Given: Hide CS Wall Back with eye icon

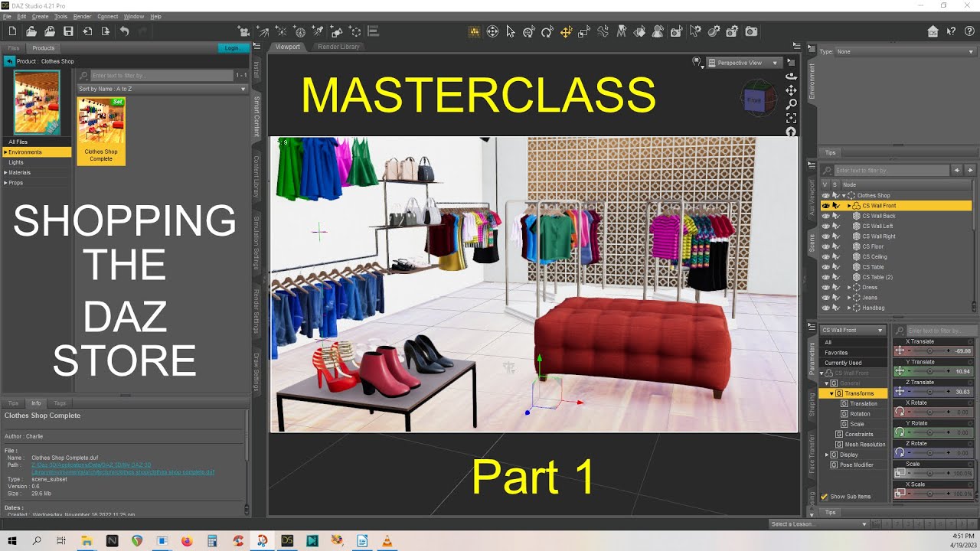Looking at the screenshot, I should tap(825, 216).
